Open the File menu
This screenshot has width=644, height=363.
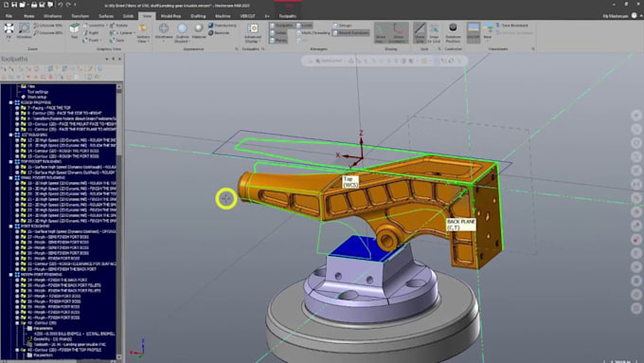9,16
